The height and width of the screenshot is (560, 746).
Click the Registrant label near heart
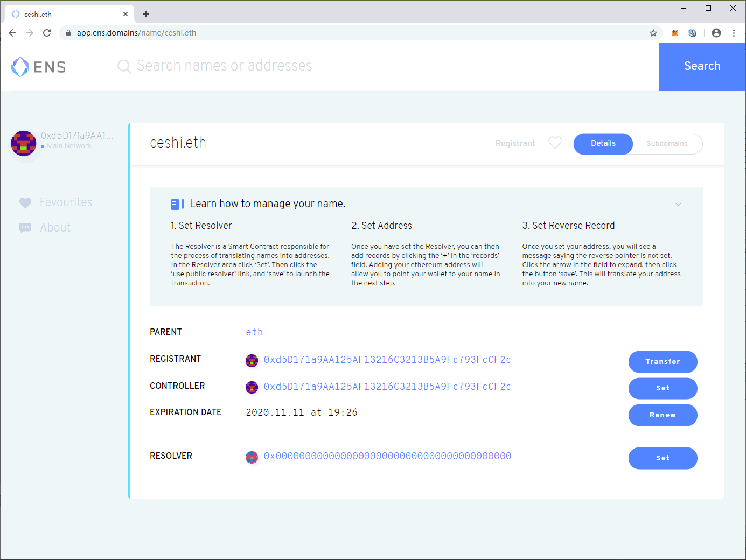[x=515, y=144]
